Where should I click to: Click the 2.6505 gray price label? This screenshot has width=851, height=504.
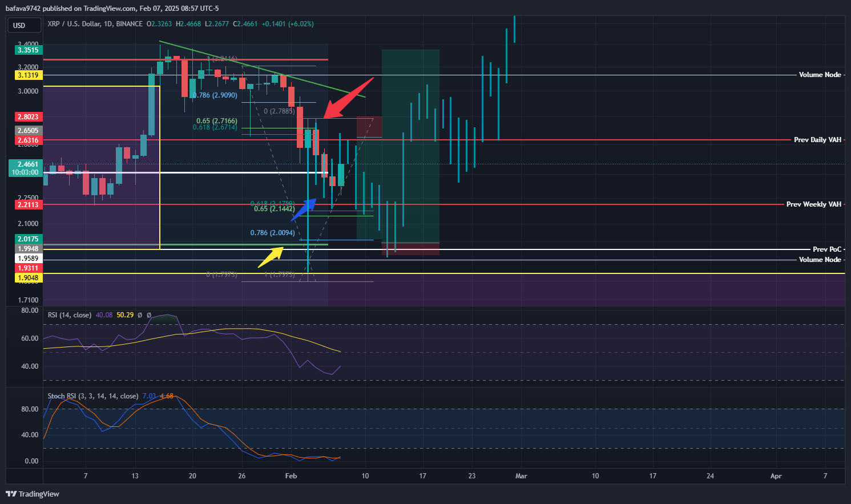pos(28,131)
